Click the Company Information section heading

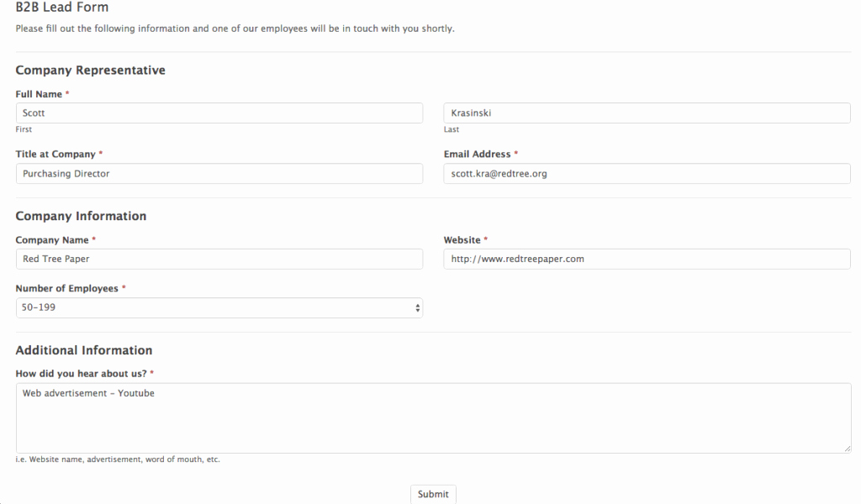[x=81, y=216]
